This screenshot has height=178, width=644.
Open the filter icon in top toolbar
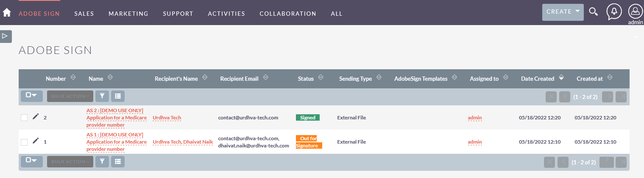pos(102,96)
